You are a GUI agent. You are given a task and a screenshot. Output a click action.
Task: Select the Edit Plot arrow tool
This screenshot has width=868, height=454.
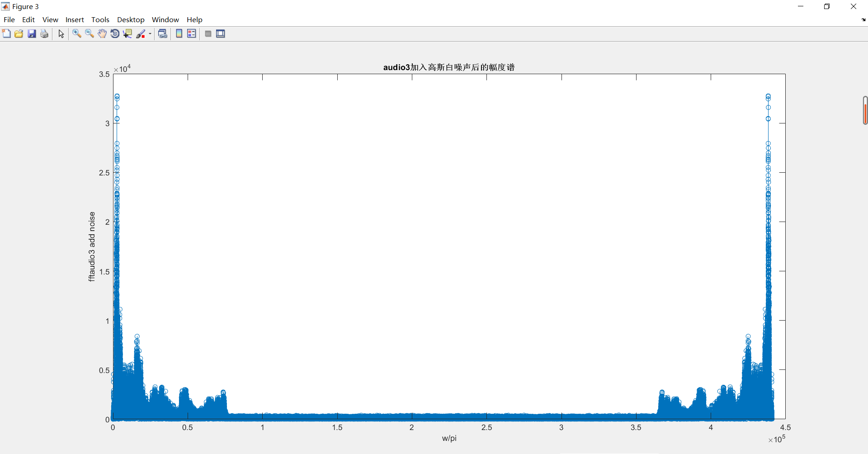61,34
